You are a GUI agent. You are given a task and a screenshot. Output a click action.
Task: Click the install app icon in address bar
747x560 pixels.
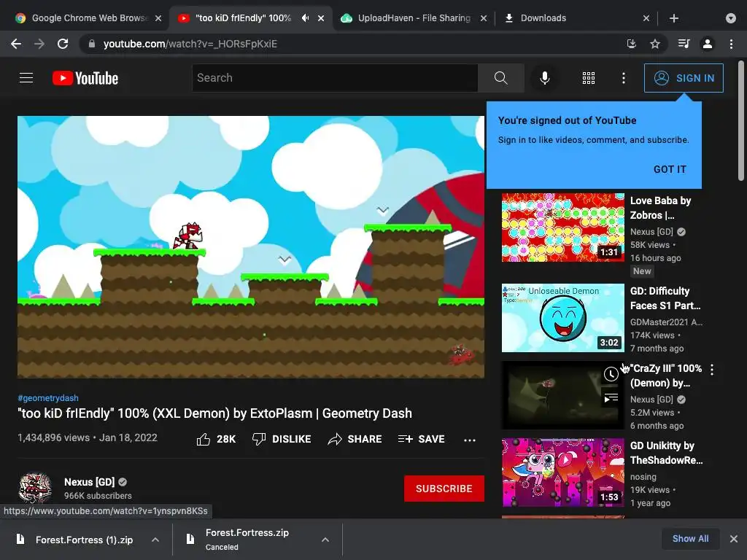631,44
